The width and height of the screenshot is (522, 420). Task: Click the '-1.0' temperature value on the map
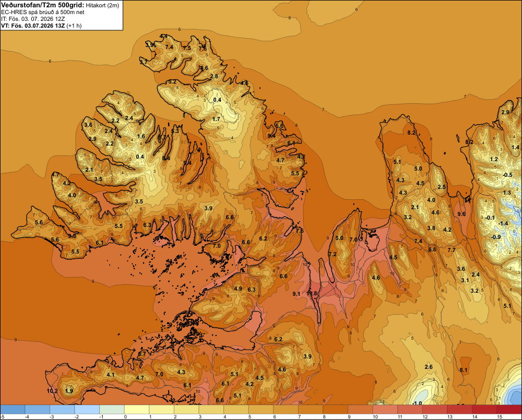(x=417, y=403)
